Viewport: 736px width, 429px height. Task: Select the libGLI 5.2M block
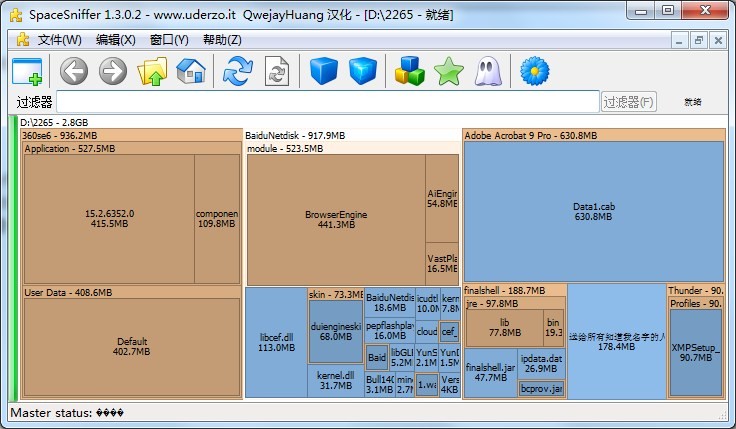pyautogui.click(x=402, y=357)
